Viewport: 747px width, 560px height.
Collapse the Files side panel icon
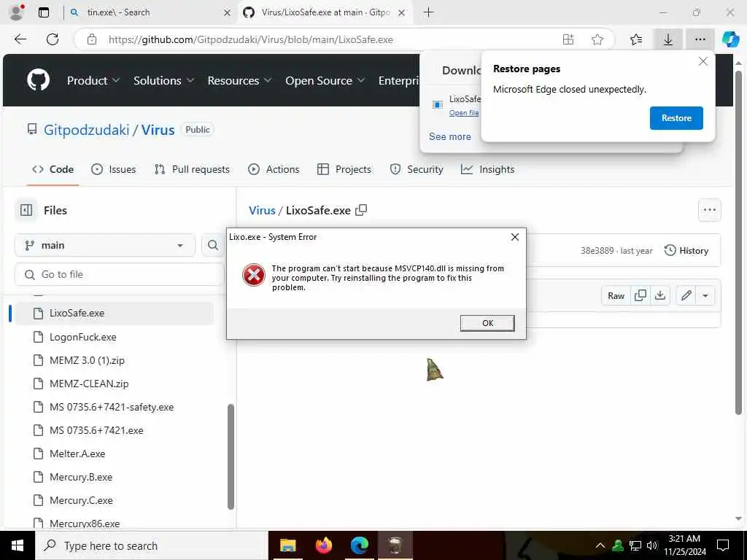point(26,210)
